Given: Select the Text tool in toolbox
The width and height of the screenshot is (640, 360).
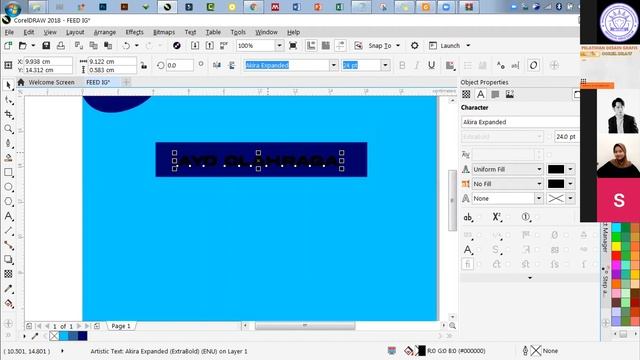Looking at the screenshot, I should pos(8,216).
